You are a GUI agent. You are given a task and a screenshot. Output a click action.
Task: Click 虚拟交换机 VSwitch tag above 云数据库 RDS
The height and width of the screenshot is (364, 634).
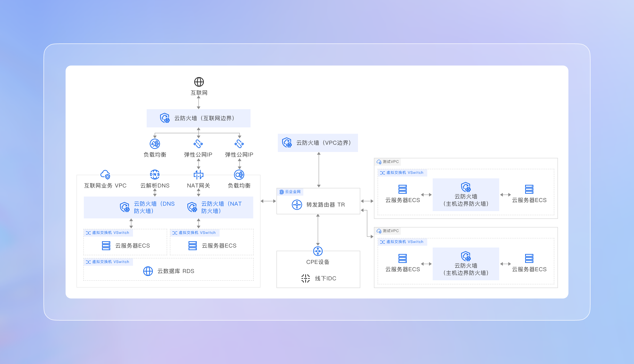pos(108,262)
